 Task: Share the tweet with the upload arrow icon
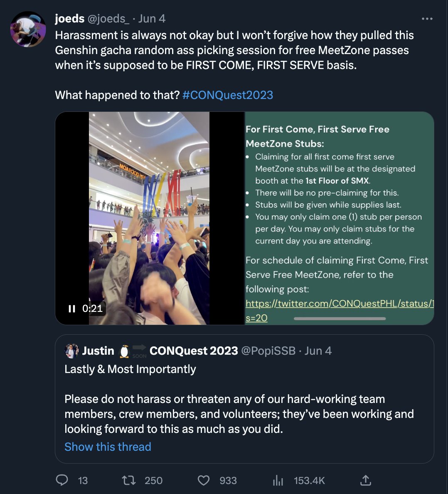coord(365,480)
